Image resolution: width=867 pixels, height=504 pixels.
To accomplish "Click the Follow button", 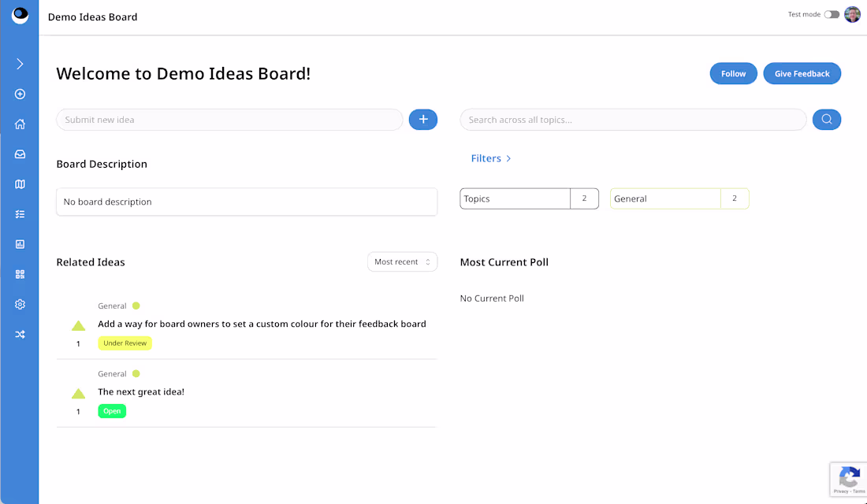I will 733,73.
